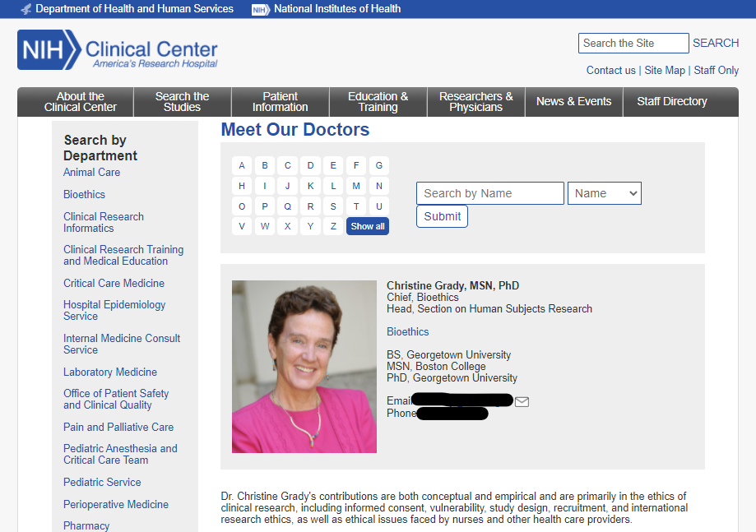The height and width of the screenshot is (532, 756).
Task: Open National Institutes of Health link
Action: click(337, 9)
